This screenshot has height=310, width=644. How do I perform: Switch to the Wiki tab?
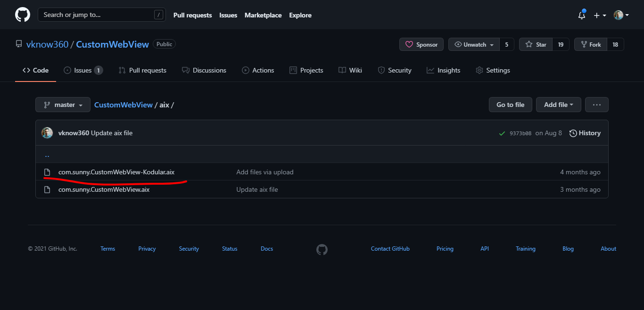(350, 70)
